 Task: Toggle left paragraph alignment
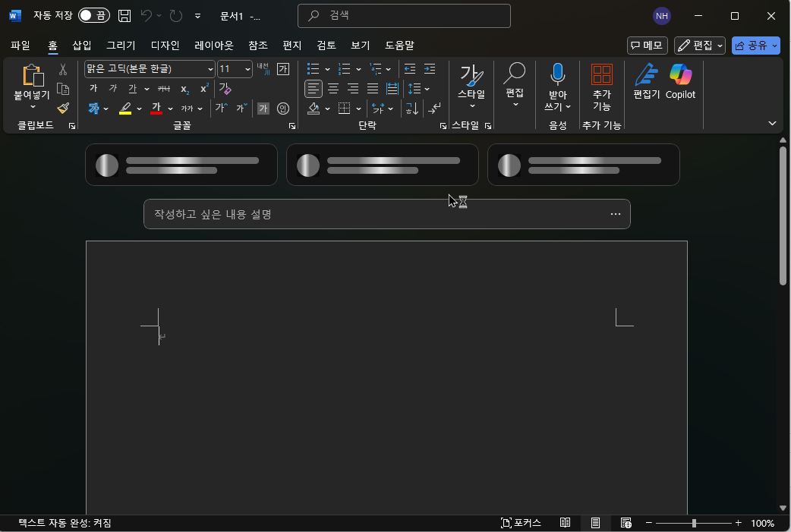point(314,89)
